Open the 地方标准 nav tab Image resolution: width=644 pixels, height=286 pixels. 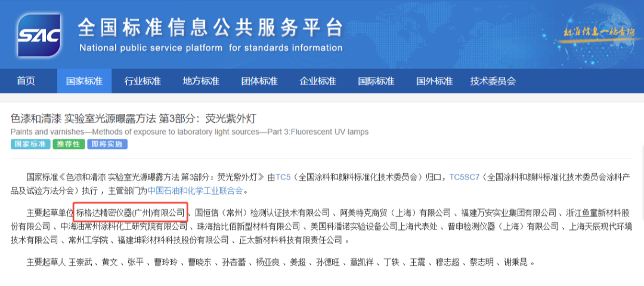pos(201,81)
